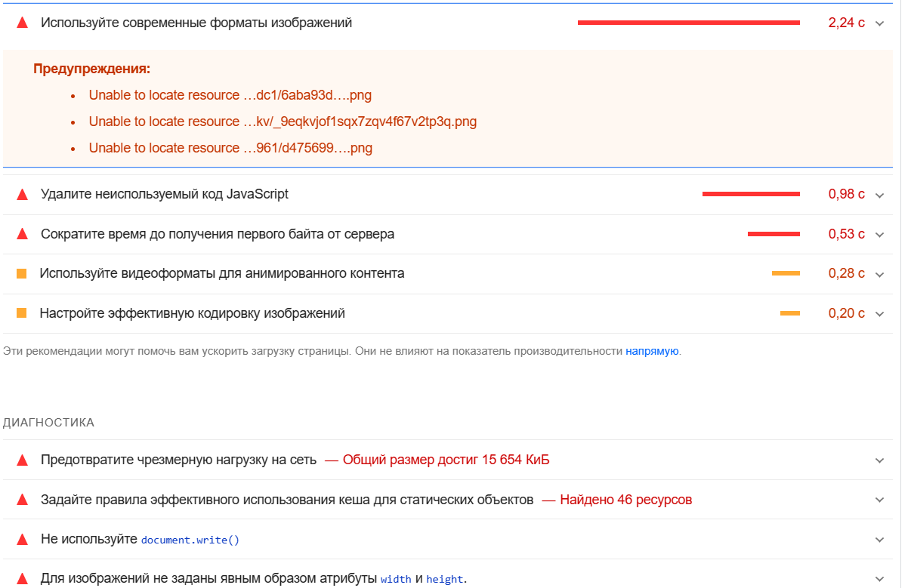Expand the unused JavaScript audit chevron
This screenshot has height=588, width=911.
[x=879, y=195]
